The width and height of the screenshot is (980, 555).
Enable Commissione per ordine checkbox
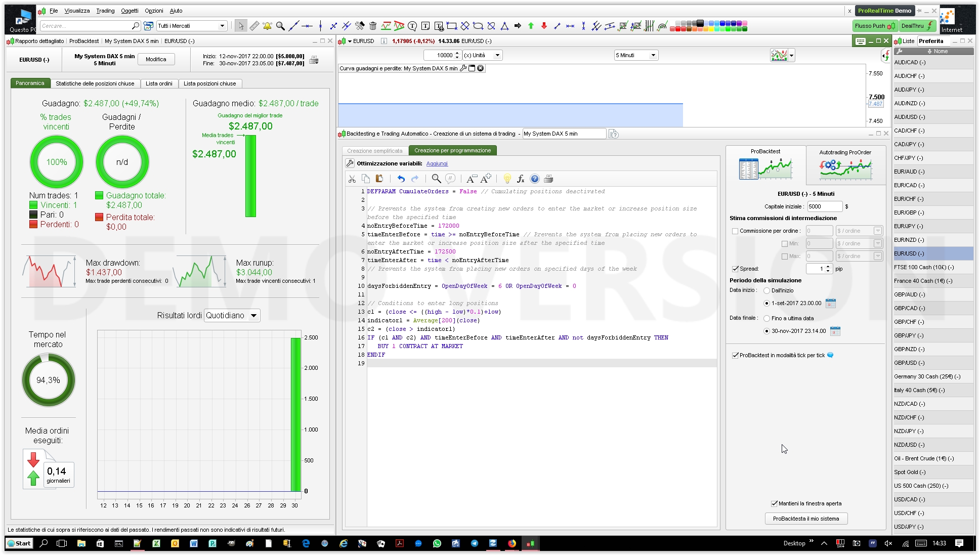click(x=735, y=231)
